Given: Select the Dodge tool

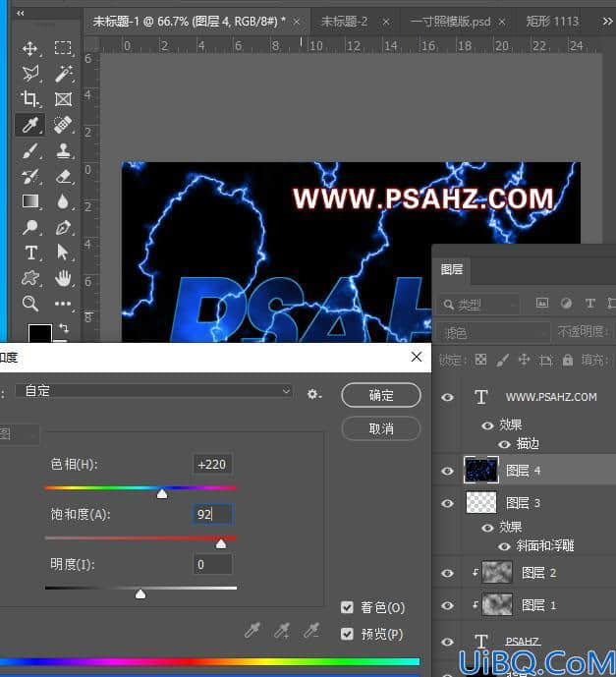Looking at the screenshot, I should click(x=30, y=227).
